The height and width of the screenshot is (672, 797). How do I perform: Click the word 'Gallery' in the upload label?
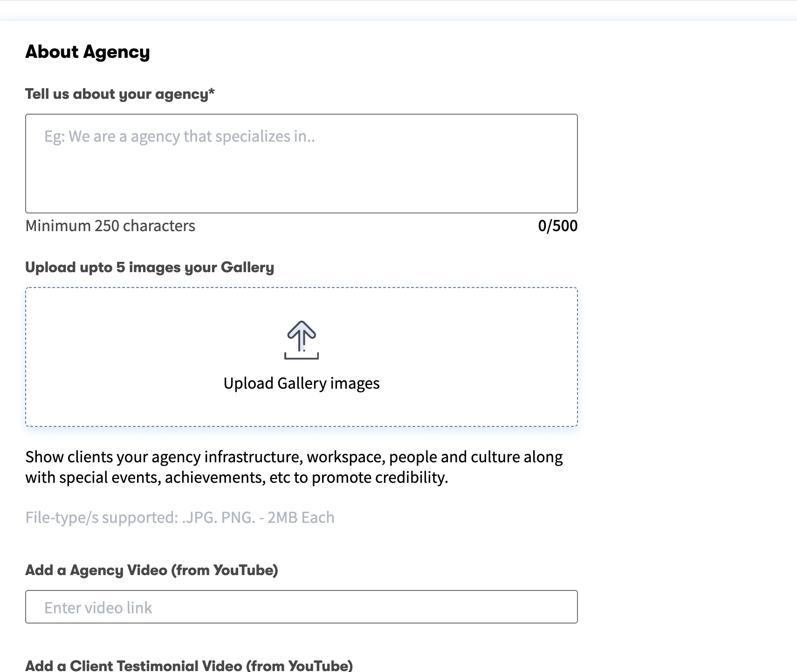[247, 267]
